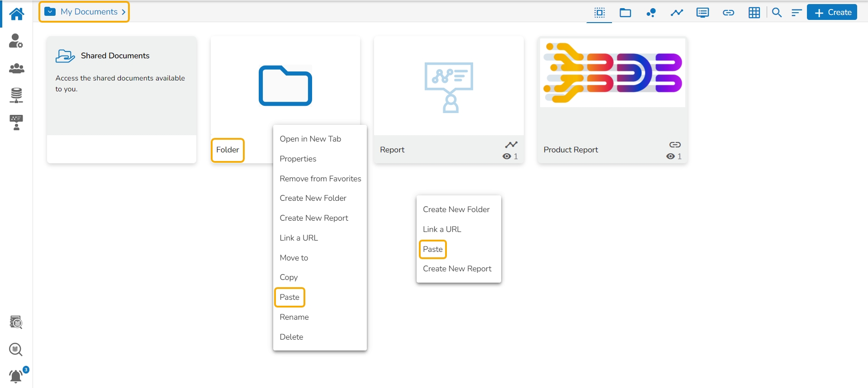Click the link icon in top toolbar

tap(729, 13)
